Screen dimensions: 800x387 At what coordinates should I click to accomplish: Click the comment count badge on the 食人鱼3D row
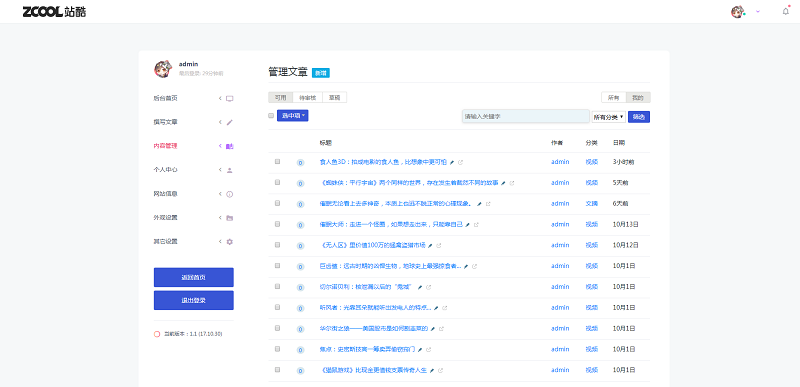(x=301, y=163)
